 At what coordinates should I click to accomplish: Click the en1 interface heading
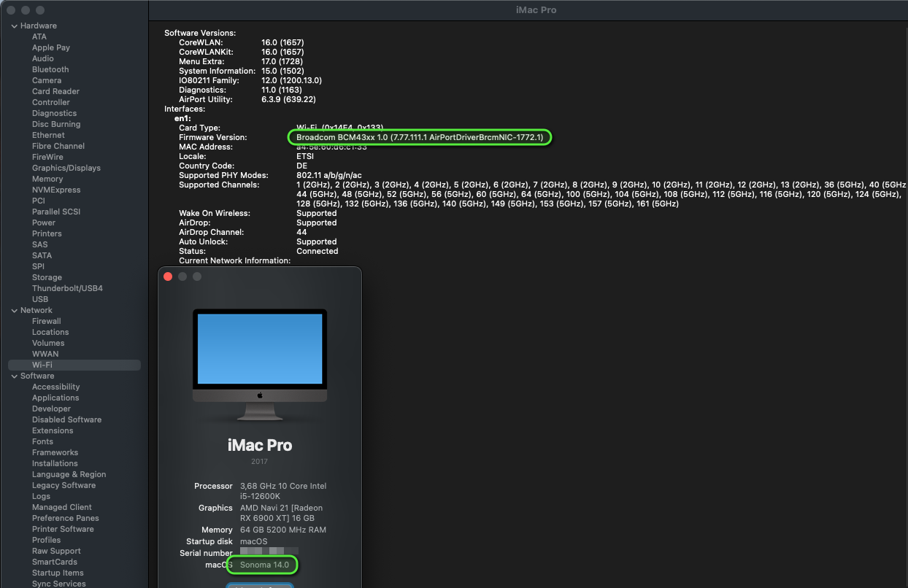click(181, 118)
